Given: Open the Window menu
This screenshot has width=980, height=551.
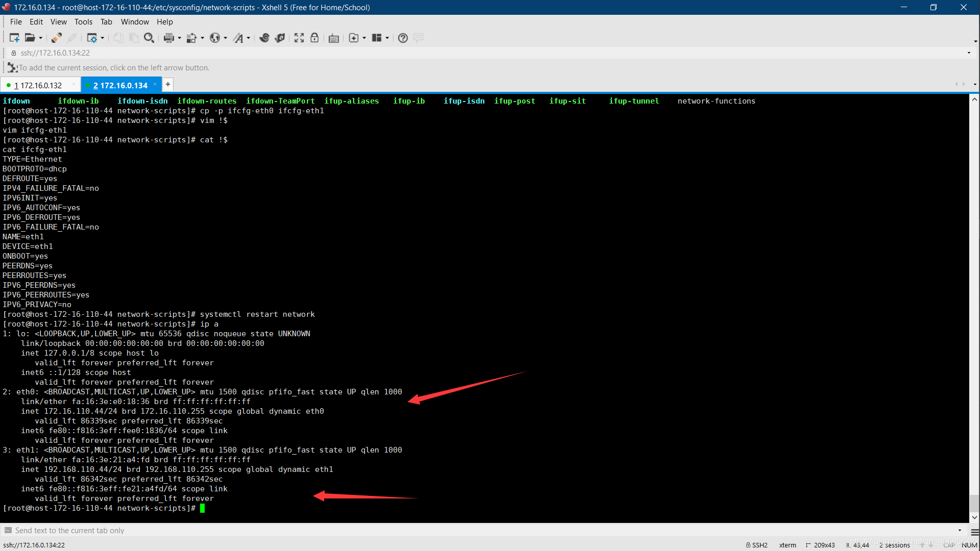Looking at the screenshot, I should click(135, 22).
